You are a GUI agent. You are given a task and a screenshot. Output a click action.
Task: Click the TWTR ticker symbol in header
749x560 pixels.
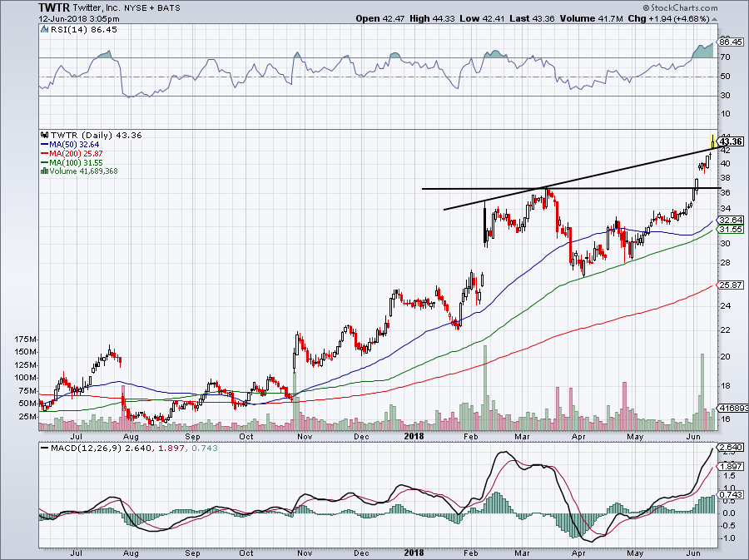click(x=54, y=7)
